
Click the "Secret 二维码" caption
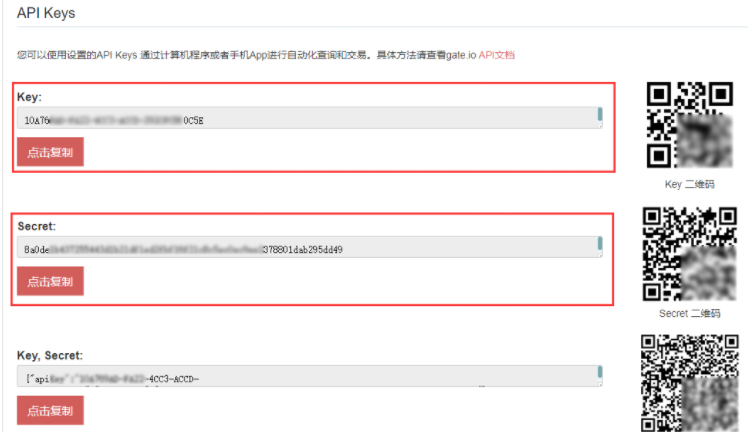688,314
